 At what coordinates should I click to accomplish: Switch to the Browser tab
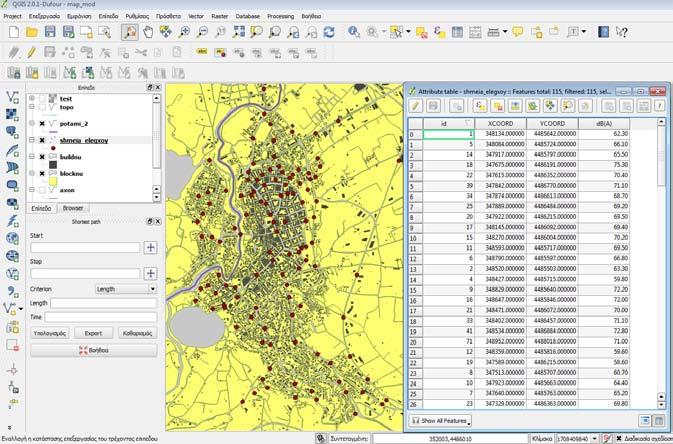click(x=73, y=208)
